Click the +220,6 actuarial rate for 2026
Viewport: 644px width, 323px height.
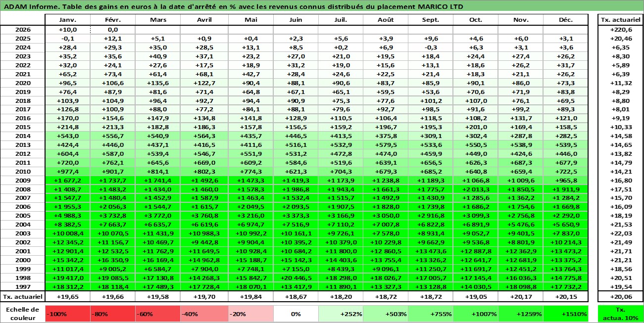point(620,30)
